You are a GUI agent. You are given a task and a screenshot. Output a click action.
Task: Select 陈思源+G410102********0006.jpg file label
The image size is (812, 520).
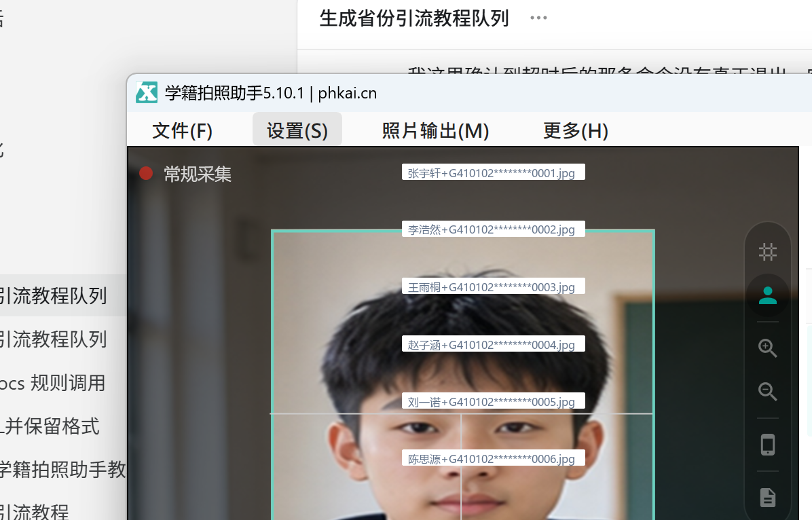pos(493,458)
